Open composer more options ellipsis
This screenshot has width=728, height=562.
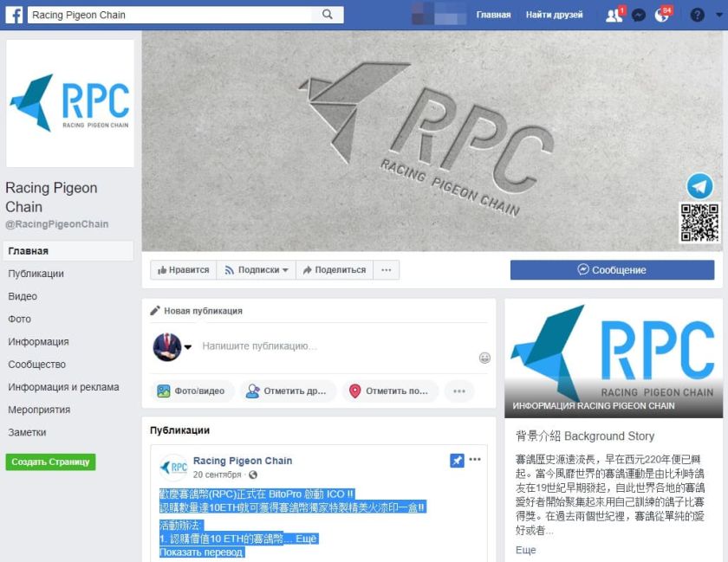459,391
